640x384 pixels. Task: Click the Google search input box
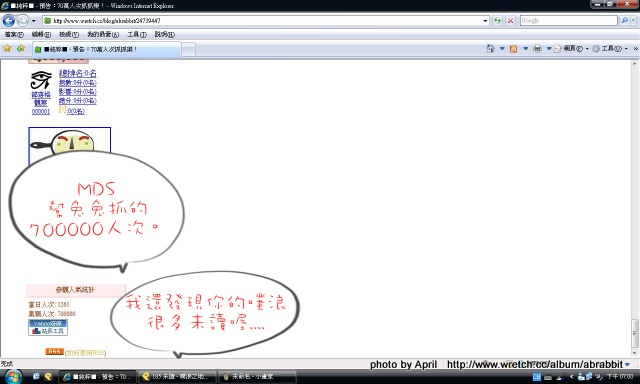[569, 20]
